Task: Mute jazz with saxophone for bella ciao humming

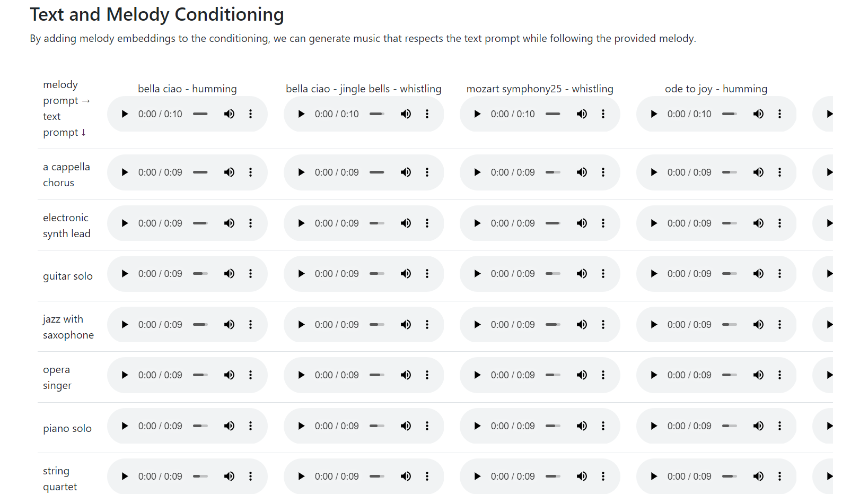Action: (229, 325)
